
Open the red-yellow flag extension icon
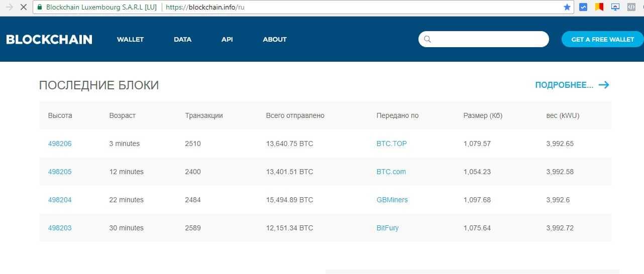pyautogui.click(x=599, y=8)
